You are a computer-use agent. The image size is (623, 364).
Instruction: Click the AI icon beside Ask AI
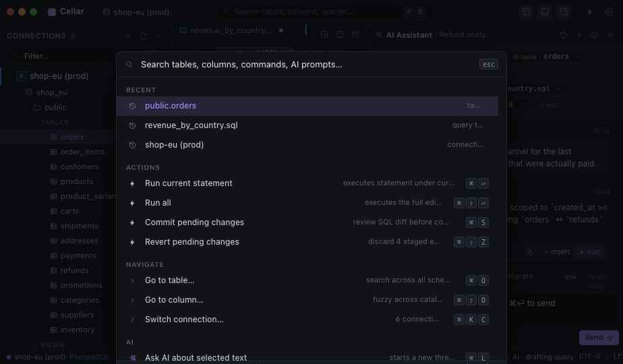coord(132,358)
